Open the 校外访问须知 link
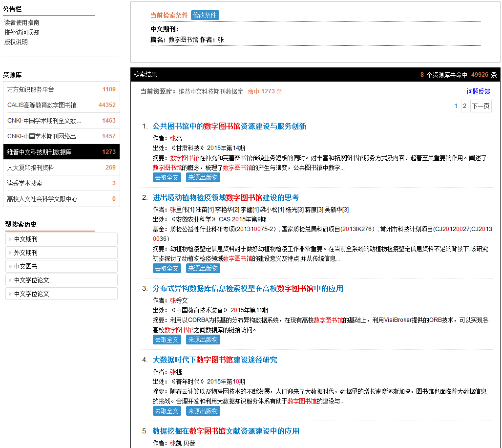This screenshot has height=448, width=502. click(x=21, y=32)
